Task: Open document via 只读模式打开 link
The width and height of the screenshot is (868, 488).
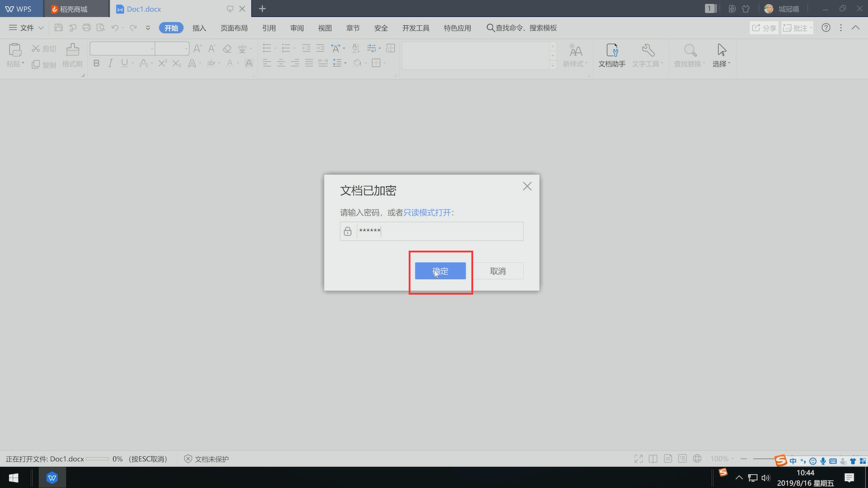Action: [427, 213]
